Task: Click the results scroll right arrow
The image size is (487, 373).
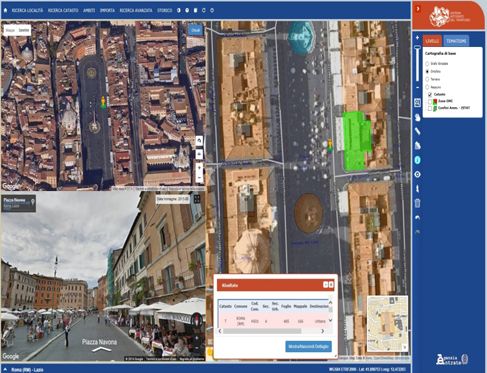Action: point(322,331)
